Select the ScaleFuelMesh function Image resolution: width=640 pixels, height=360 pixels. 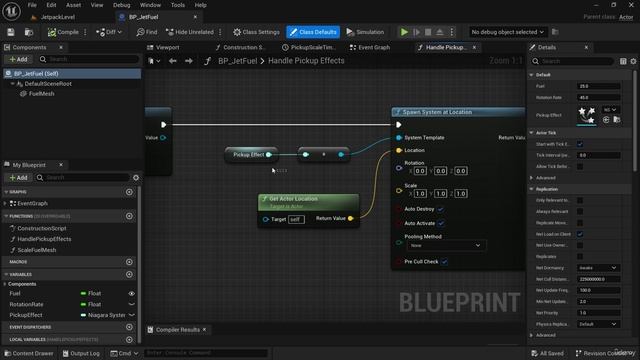point(37,250)
